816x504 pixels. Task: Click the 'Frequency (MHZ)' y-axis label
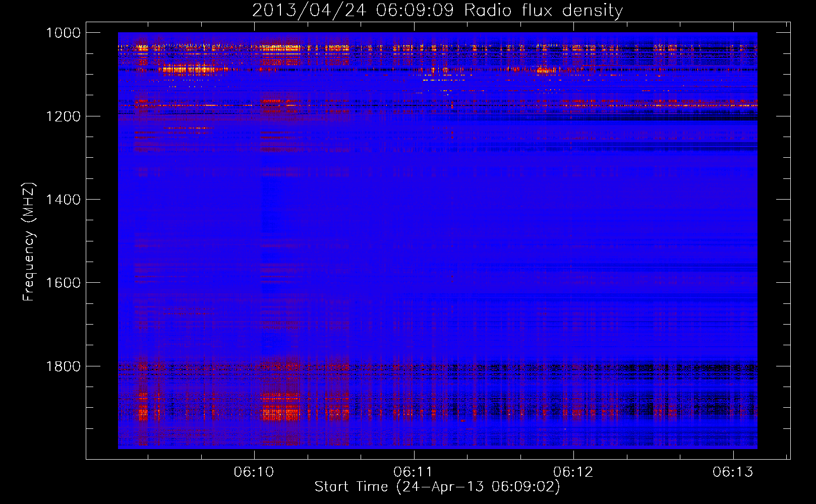tap(29, 242)
